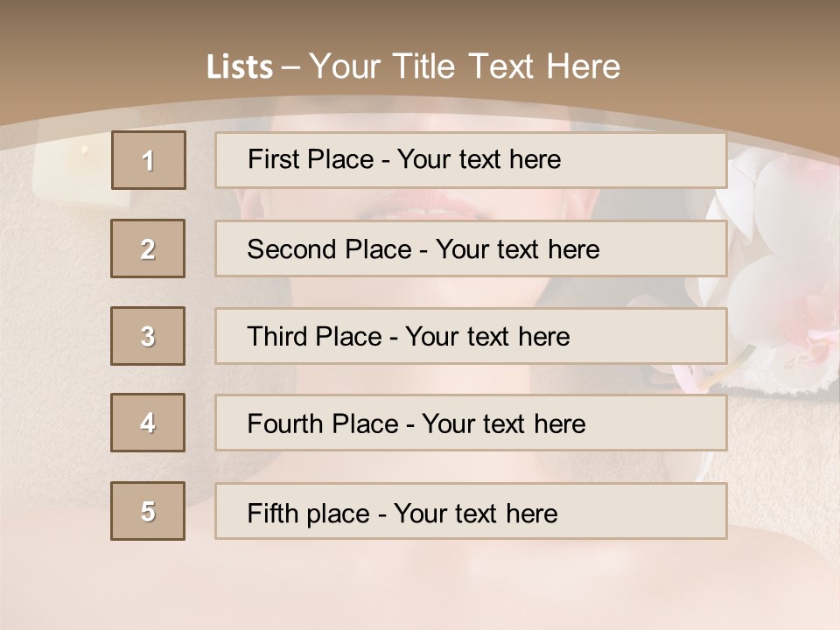Image resolution: width=840 pixels, height=630 pixels.
Task: Click the number 4 square
Action: (x=148, y=423)
